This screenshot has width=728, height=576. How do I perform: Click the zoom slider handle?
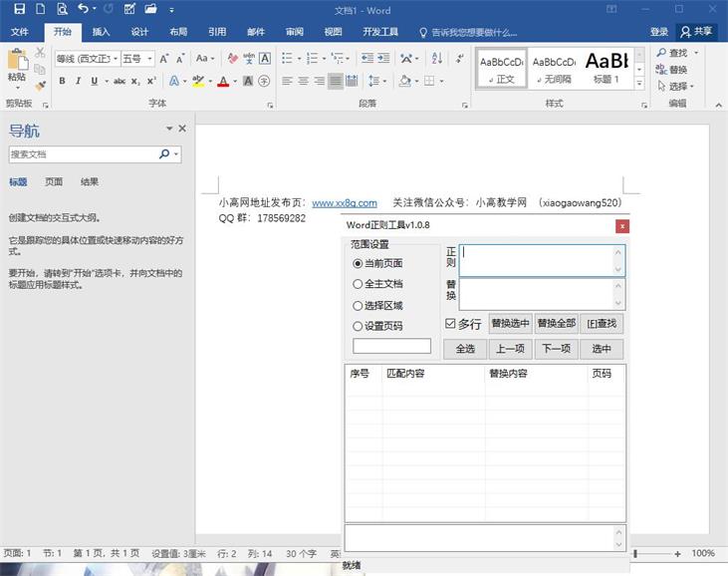[635, 553]
